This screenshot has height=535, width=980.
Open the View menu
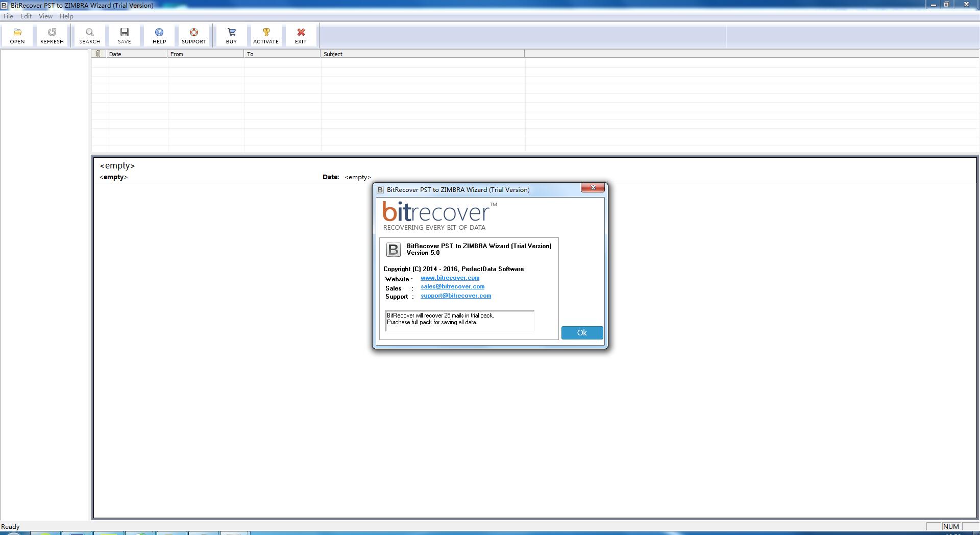(x=45, y=16)
